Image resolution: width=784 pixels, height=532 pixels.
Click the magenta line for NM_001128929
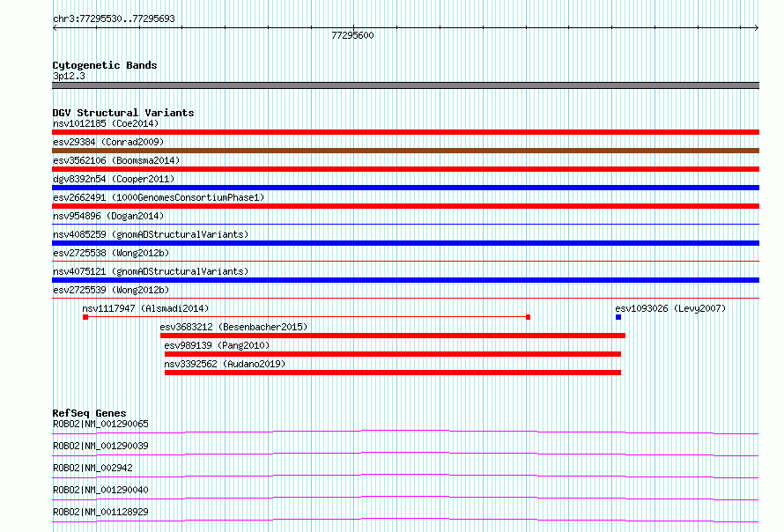point(405,520)
